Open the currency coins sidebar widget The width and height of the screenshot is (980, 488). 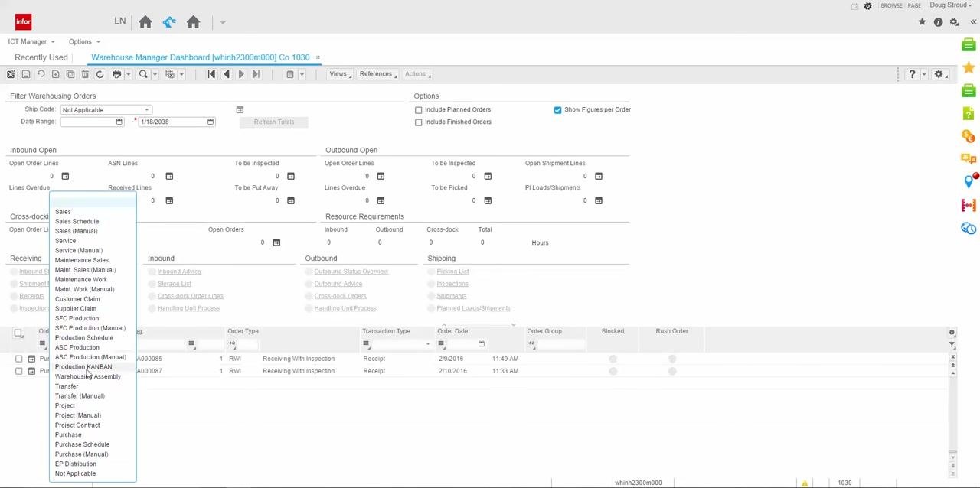coord(969,136)
